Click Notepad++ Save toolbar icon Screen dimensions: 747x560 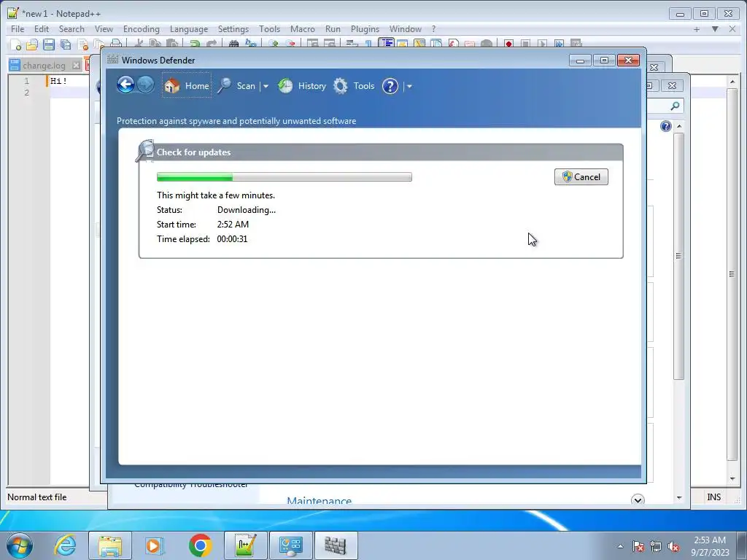click(49, 44)
